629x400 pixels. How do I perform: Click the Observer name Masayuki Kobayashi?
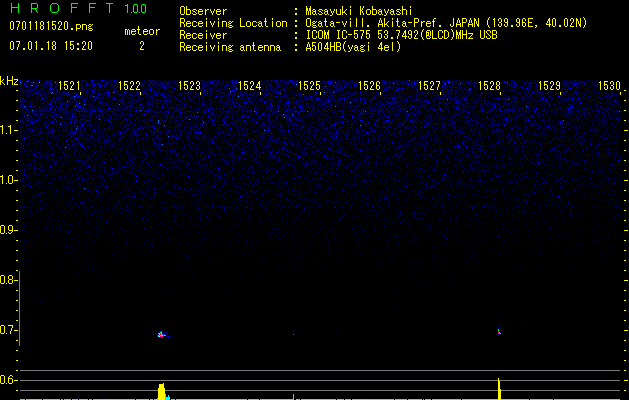pos(359,11)
